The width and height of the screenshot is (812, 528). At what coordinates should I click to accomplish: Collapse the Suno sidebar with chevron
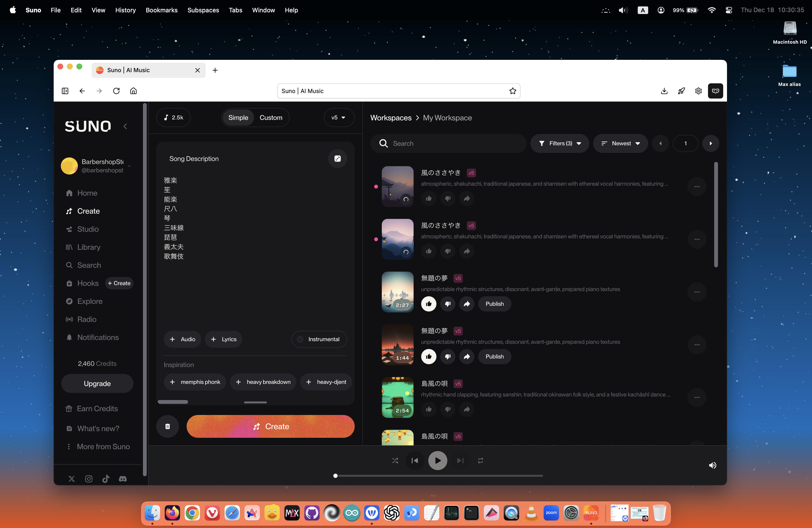click(x=125, y=126)
